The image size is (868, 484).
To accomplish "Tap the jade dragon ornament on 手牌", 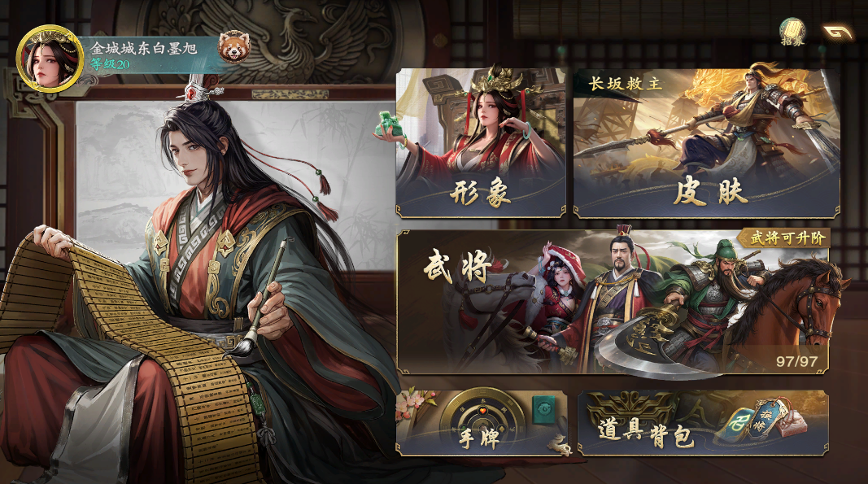I will point(559,444).
